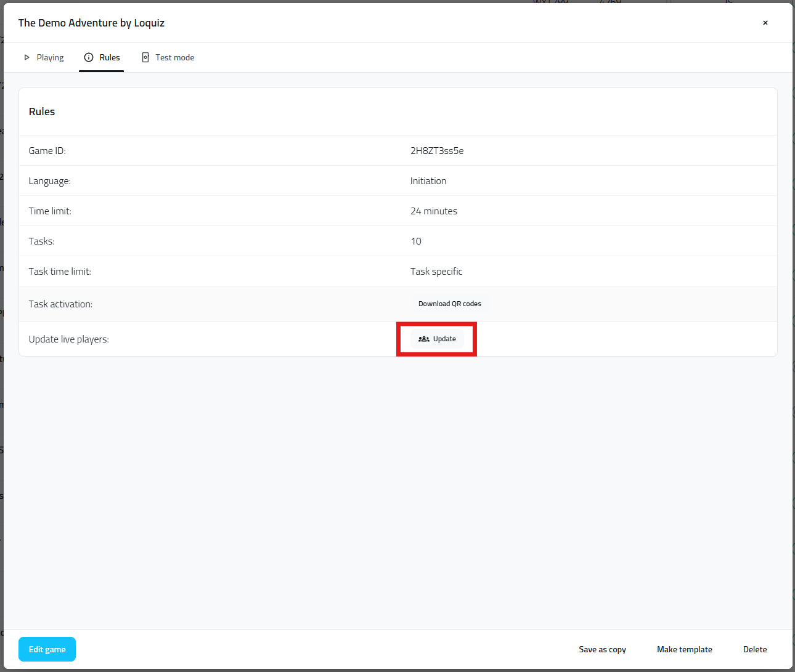Click the phone icon beside Test mode
Viewport: 795px width, 672px height.
pos(145,57)
